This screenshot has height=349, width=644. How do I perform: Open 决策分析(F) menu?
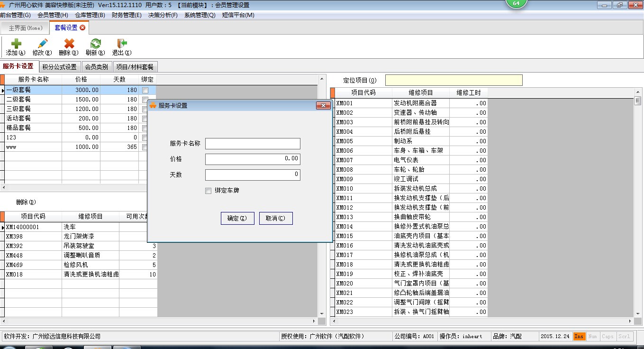[163, 15]
